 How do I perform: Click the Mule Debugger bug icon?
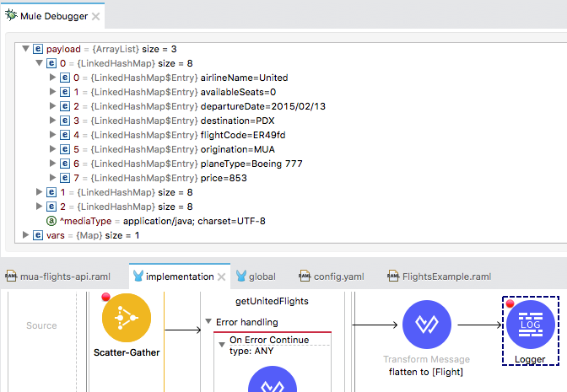pos(11,15)
